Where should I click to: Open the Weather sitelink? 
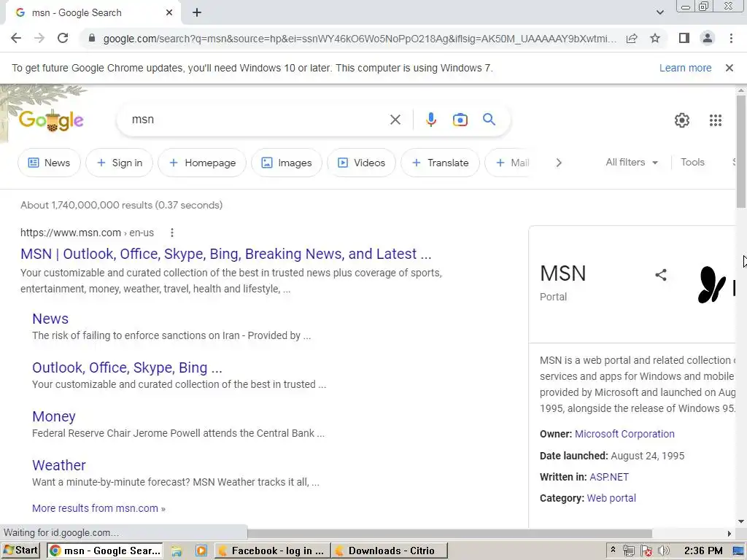pyautogui.click(x=59, y=465)
